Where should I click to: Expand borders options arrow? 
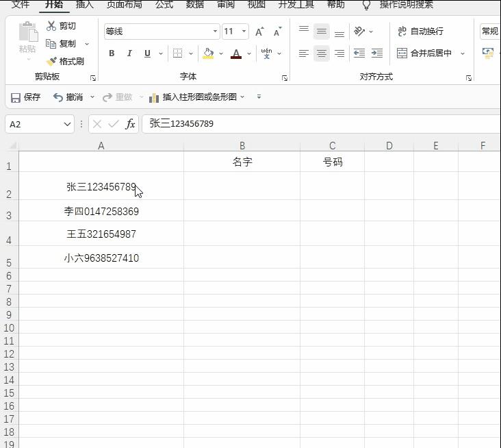[191, 53]
